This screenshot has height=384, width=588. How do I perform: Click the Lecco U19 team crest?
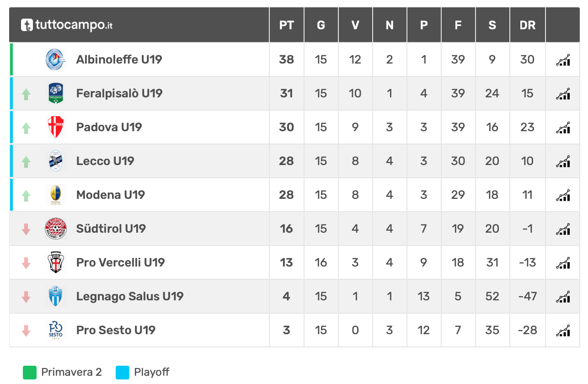56,161
